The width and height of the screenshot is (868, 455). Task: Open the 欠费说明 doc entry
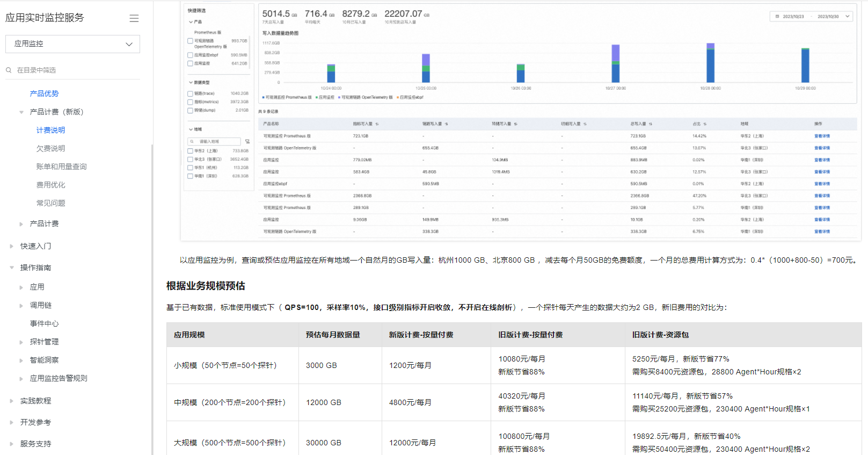[x=51, y=148]
